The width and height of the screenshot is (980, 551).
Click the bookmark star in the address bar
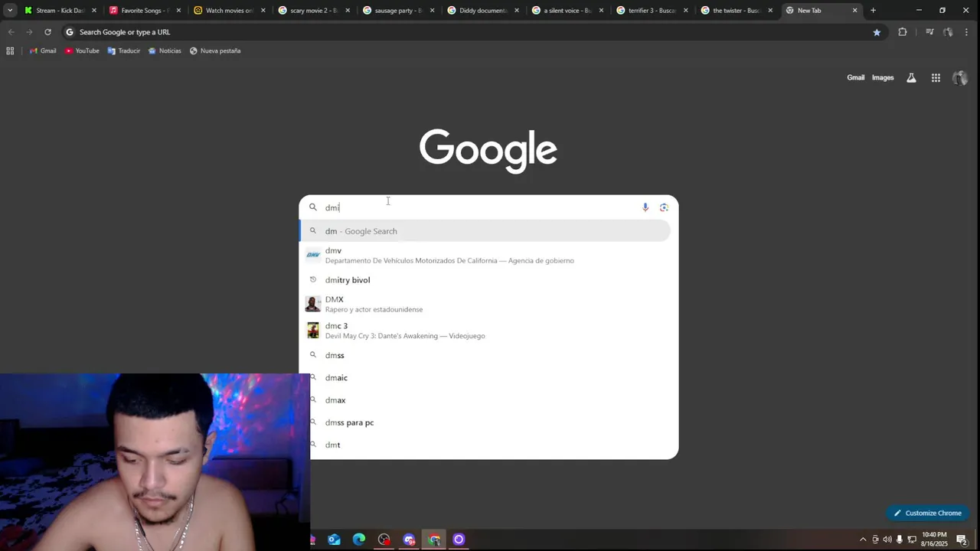click(x=877, y=32)
